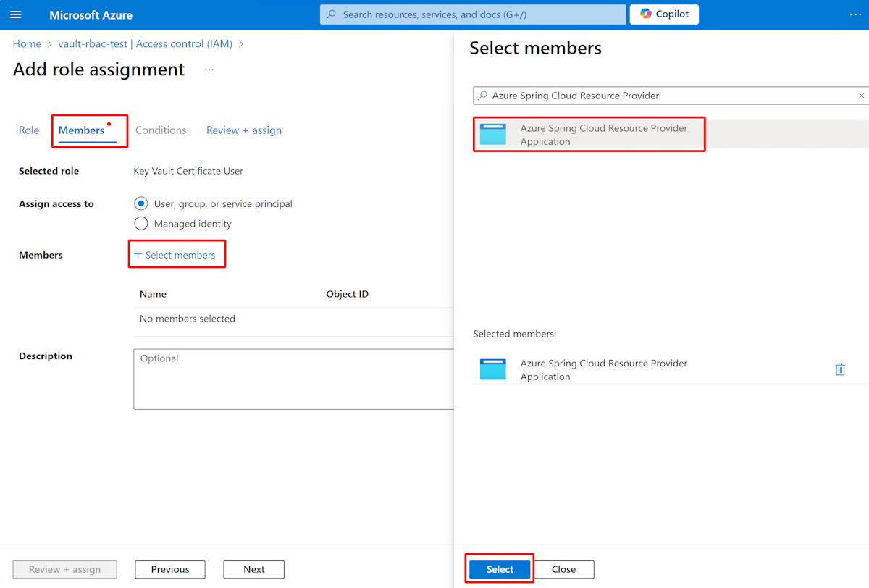Open the Role tab
Screen dimensions: 869x588
click(x=29, y=130)
